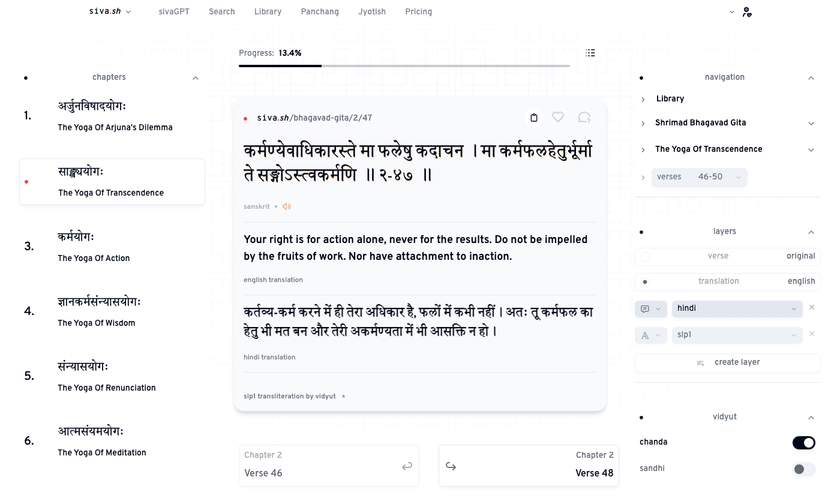This screenshot has width=840, height=504.
Task: Open the verses 46-50 range dropdown
Action: point(700,178)
